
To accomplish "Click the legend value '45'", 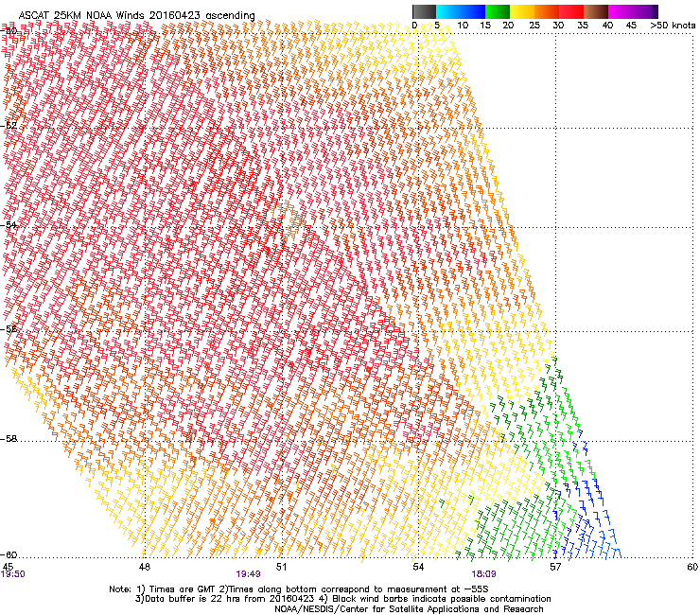I will click(631, 26).
